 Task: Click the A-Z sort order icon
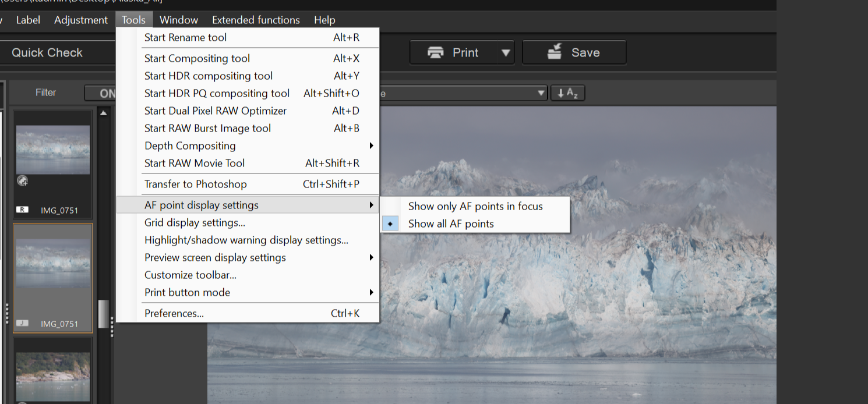(567, 92)
